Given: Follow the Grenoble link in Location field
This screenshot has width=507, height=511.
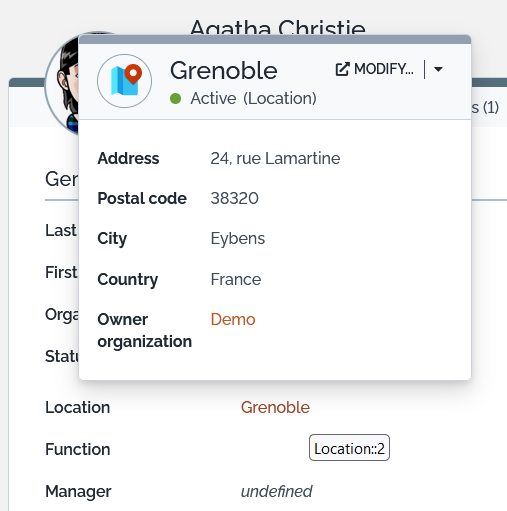Looking at the screenshot, I should pyautogui.click(x=275, y=407).
